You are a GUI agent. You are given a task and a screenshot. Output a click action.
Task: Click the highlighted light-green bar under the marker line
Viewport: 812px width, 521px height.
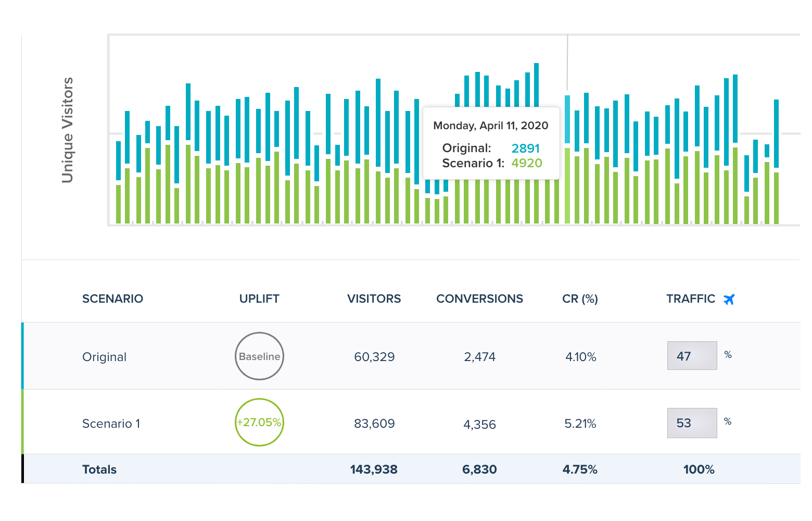point(567,186)
